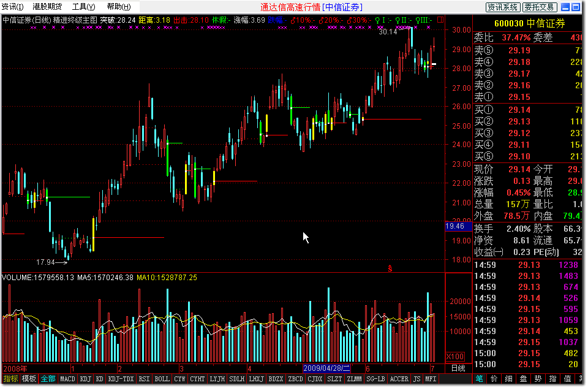Image resolution: width=588 pixels, height=388 pixels.
Task: Click the 委托交易 button
Action: (540, 7)
